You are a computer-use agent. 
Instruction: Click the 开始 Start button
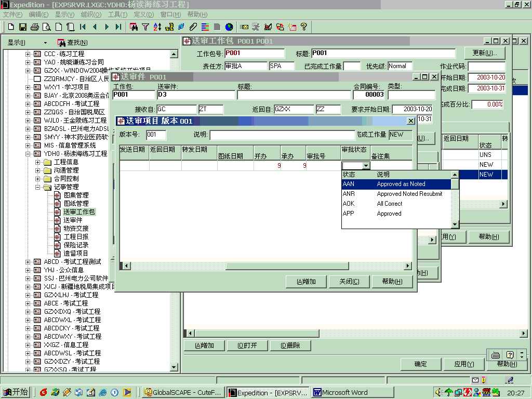point(16,392)
